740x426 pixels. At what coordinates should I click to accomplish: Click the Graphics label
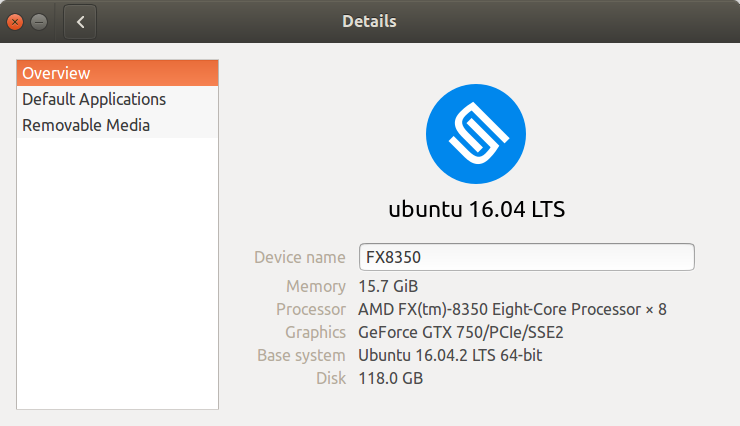pos(316,333)
